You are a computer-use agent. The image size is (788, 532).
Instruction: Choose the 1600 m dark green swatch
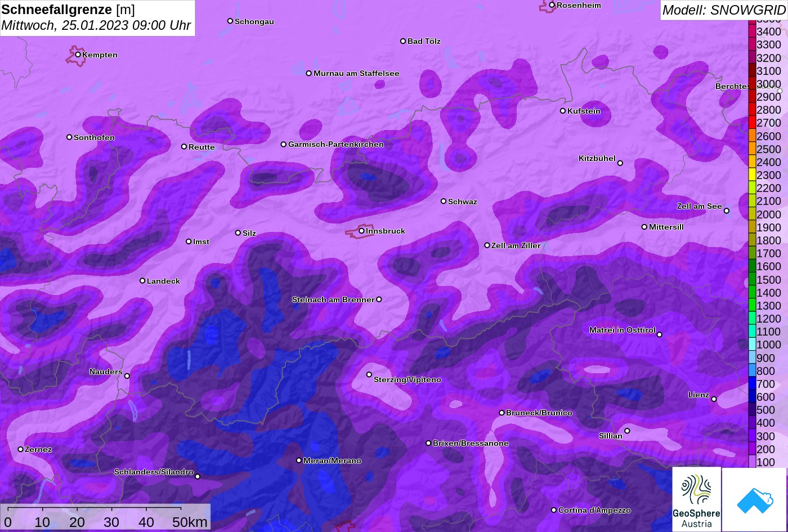(x=752, y=266)
